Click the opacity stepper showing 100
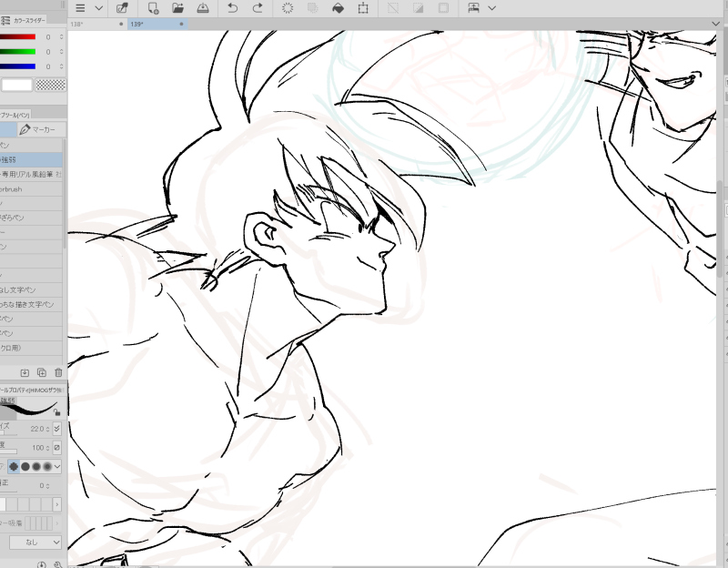 point(48,448)
